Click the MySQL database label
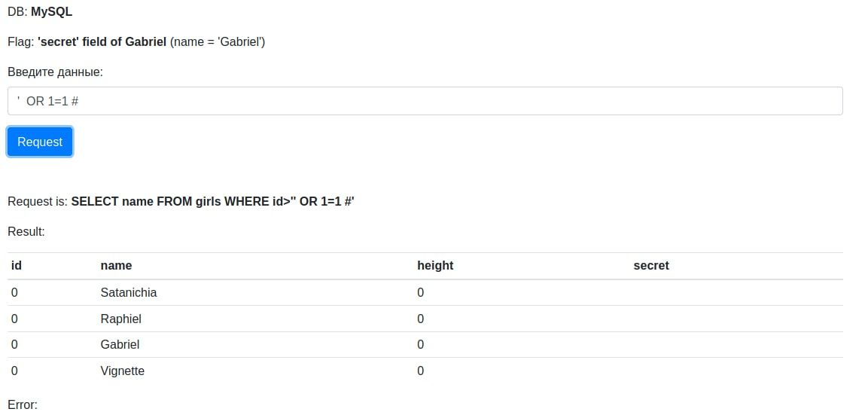 coord(51,11)
